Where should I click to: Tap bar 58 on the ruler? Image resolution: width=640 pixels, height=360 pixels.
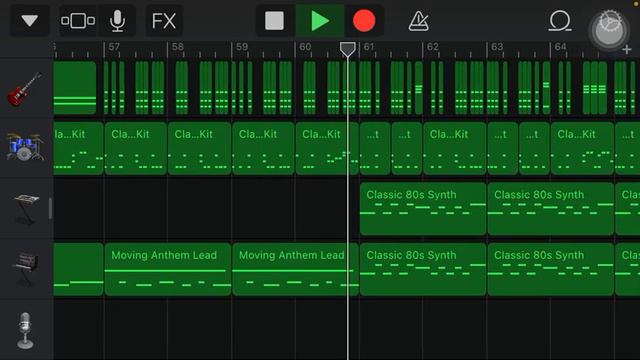[178, 47]
